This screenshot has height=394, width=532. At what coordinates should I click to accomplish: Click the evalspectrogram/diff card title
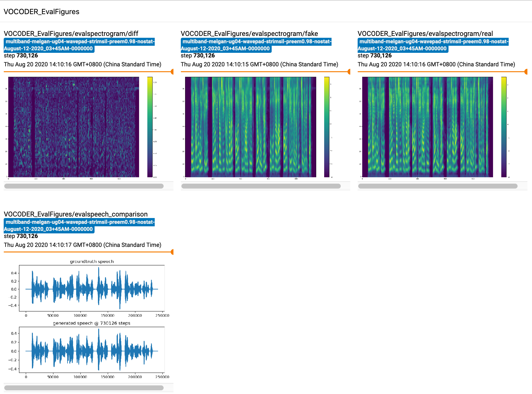point(71,34)
